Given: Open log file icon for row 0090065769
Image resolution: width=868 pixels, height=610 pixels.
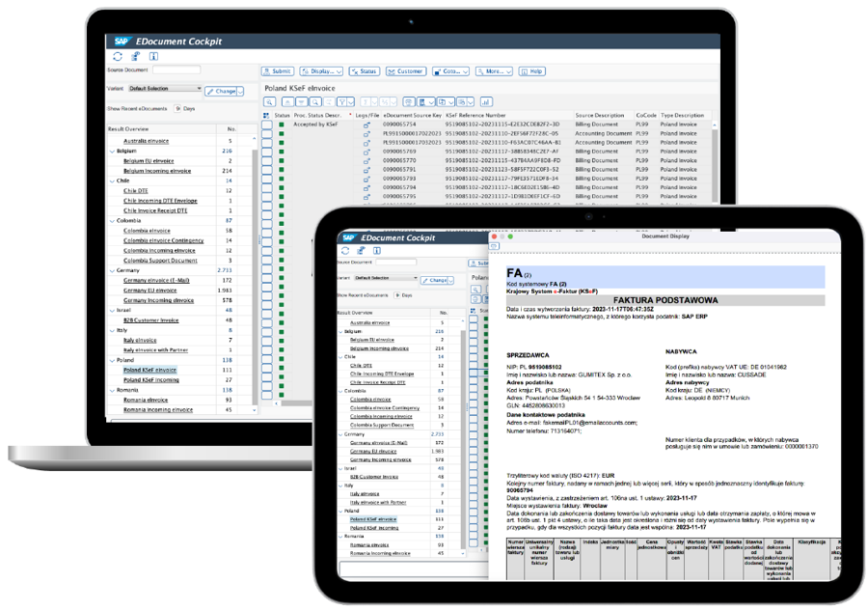Looking at the screenshot, I should (366, 152).
